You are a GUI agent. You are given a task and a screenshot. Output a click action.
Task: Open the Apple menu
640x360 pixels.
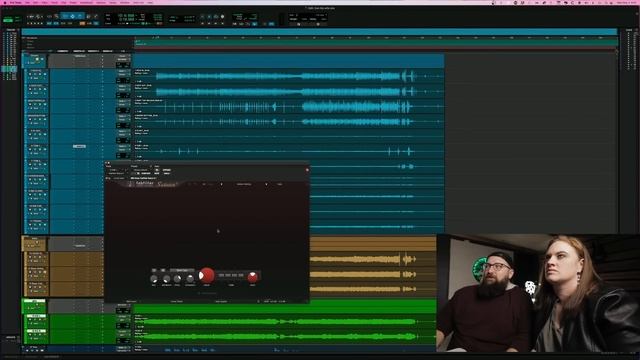[x=4, y=2]
